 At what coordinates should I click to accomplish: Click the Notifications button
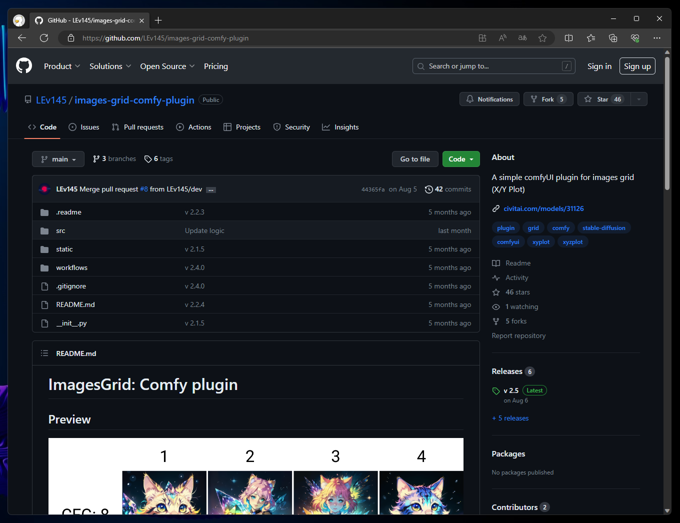click(489, 99)
